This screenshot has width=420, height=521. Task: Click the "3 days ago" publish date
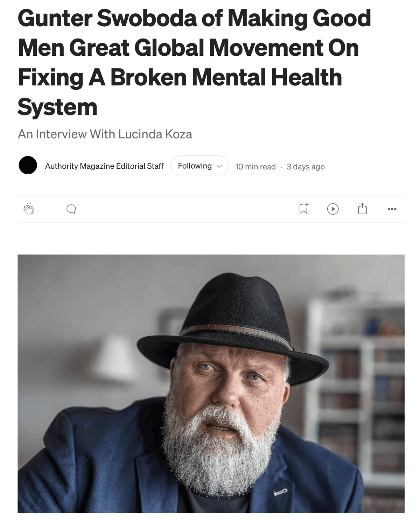pyautogui.click(x=306, y=167)
